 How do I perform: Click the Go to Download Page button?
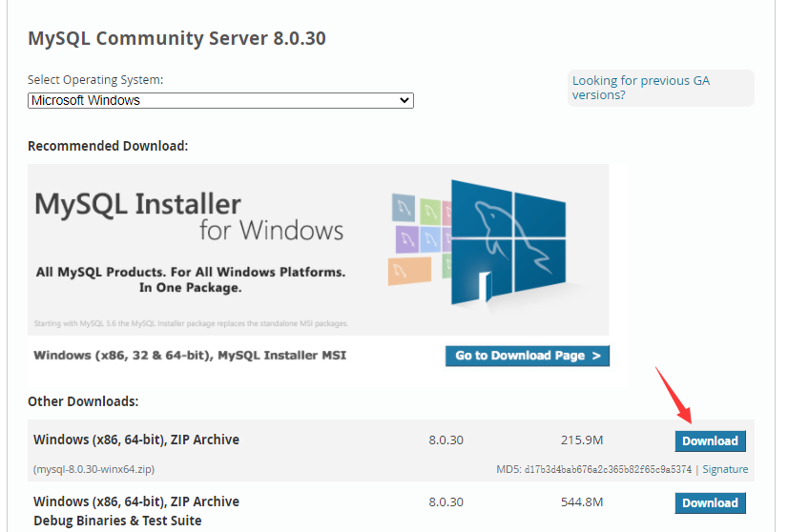[528, 356]
